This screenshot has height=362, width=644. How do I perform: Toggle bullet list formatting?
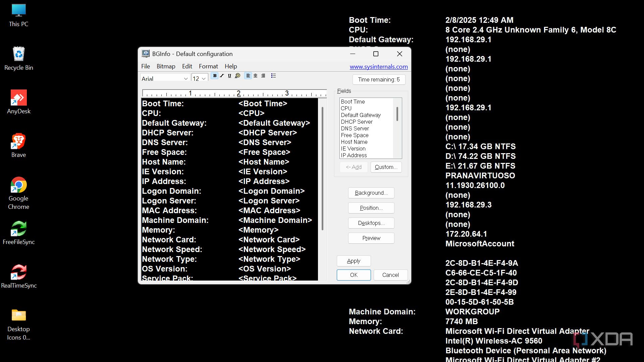click(273, 76)
